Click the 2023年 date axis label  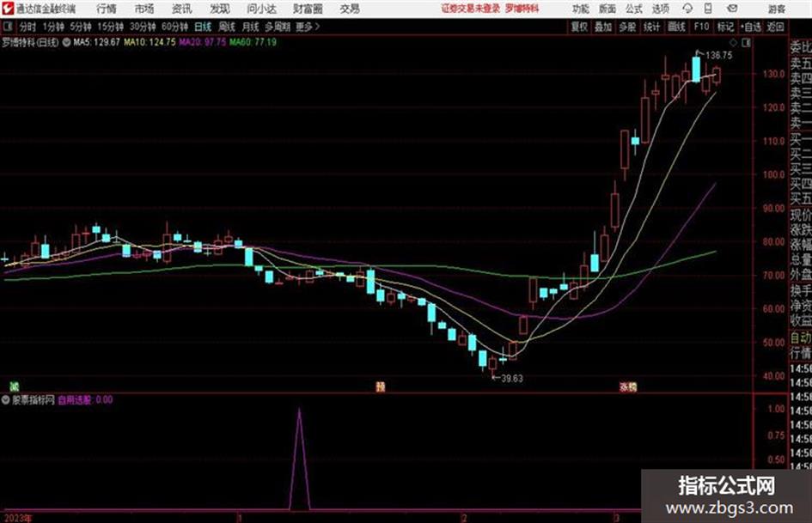pyautogui.click(x=17, y=518)
